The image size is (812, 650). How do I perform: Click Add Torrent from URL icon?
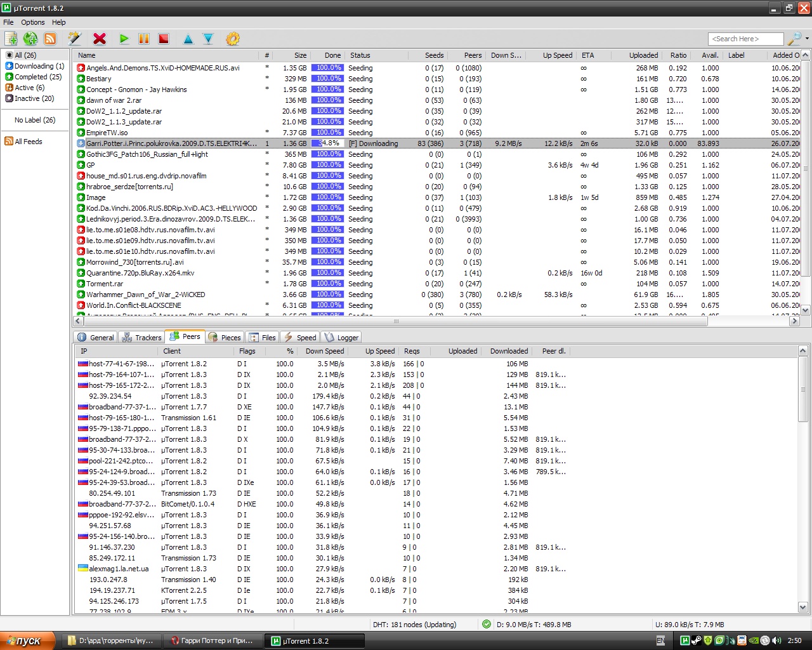click(x=30, y=39)
